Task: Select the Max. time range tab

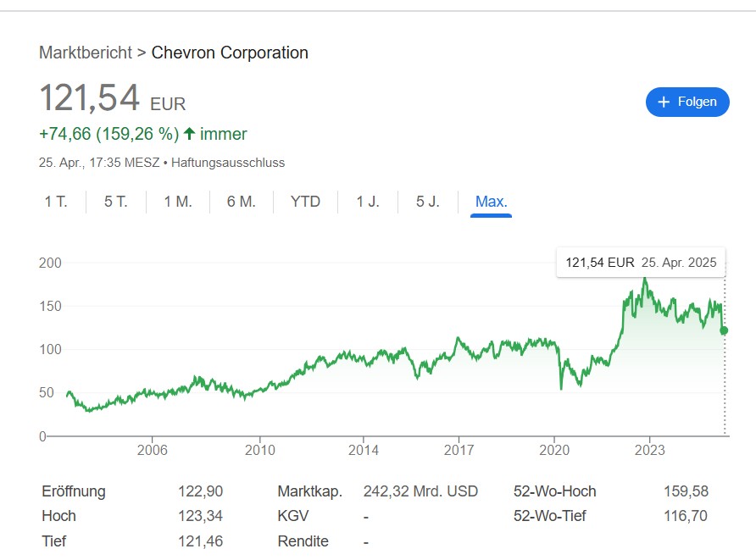Action: click(x=492, y=202)
